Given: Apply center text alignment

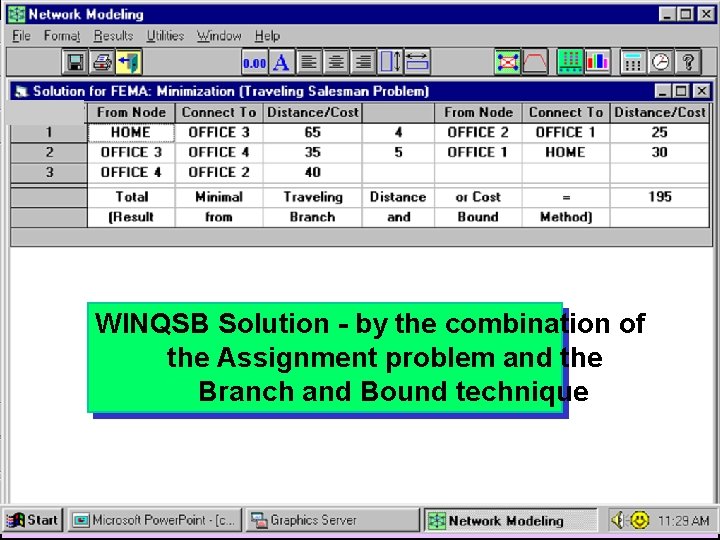Looking at the screenshot, I should 336,62.
